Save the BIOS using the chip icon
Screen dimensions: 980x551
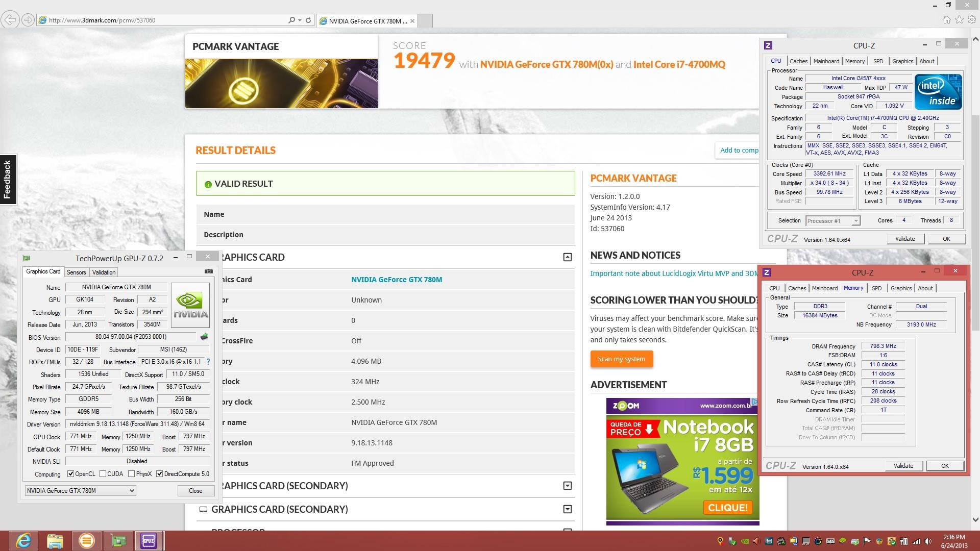204,337
